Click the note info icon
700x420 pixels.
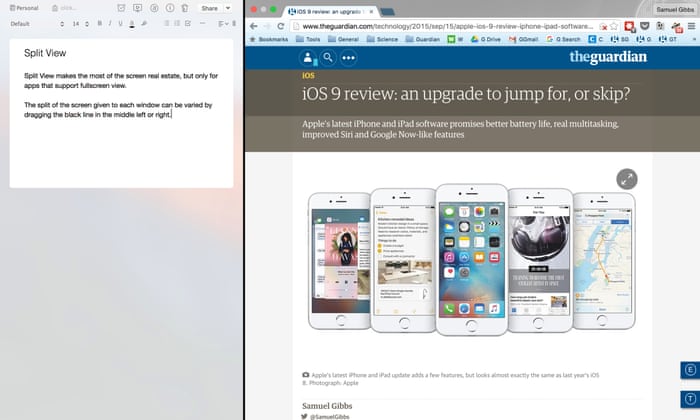[169, 8]
